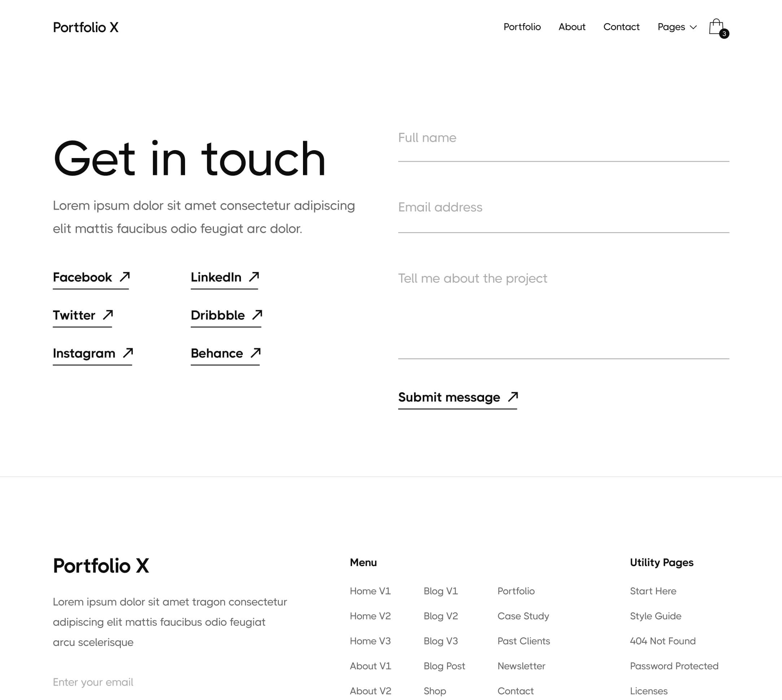Expand the Pages dropdown menu
The height and width of the screenshot is (700, 782).
coord(677,27)
